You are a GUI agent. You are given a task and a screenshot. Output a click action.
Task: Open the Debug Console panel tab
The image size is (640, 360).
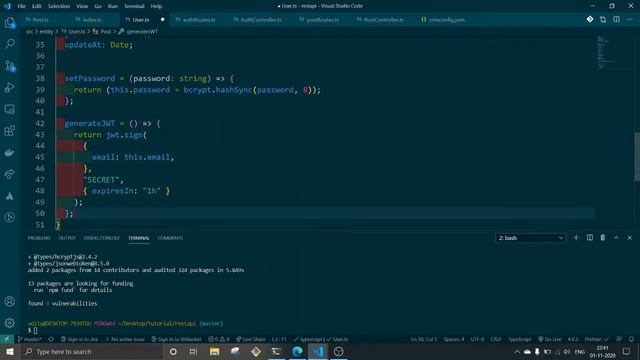(x=102, y=238)
